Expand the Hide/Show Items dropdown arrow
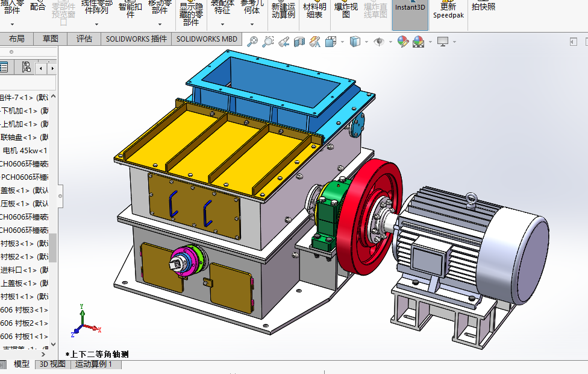Viewport: 588px width, 374px height. [x=390, y=42]
